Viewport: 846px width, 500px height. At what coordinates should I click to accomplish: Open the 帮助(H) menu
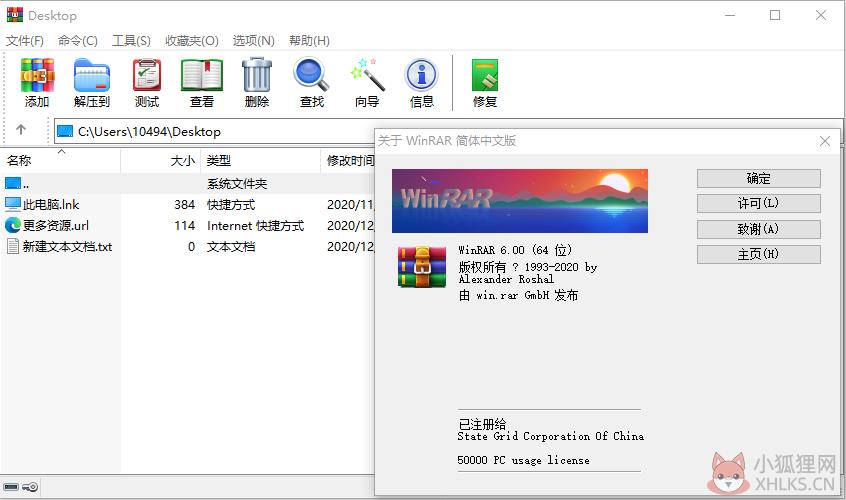[x=309, y=40]
